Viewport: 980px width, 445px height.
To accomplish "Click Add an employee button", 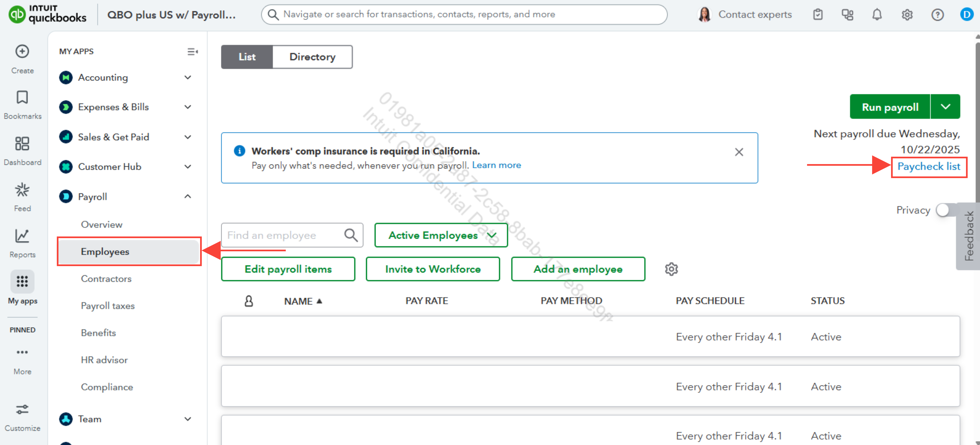I will pos(578,269).
